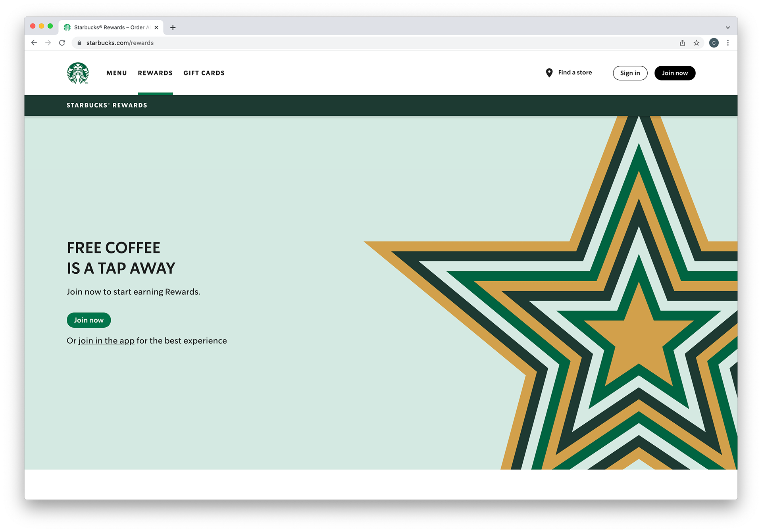
Task: Click the Sign in button
Action: tap(630, 73)
